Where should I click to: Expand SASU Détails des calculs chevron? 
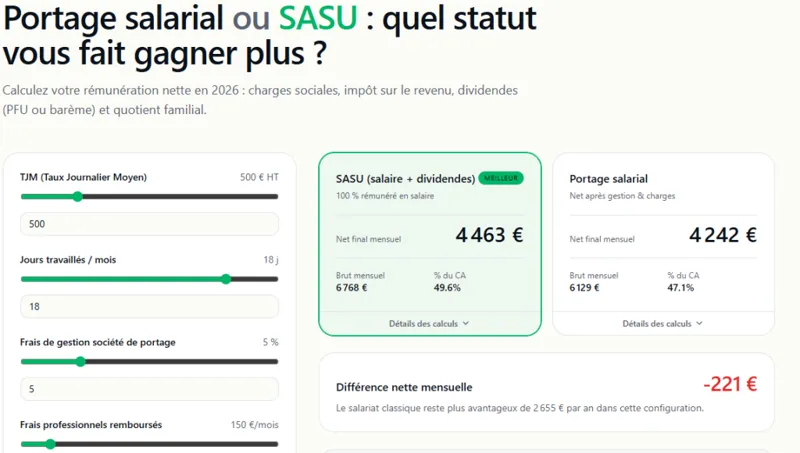pyautogui.click(x=466, y=323)
